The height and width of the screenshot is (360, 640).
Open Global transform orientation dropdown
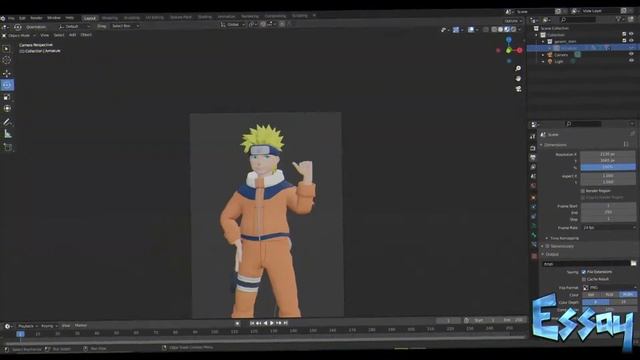point(233,24)
